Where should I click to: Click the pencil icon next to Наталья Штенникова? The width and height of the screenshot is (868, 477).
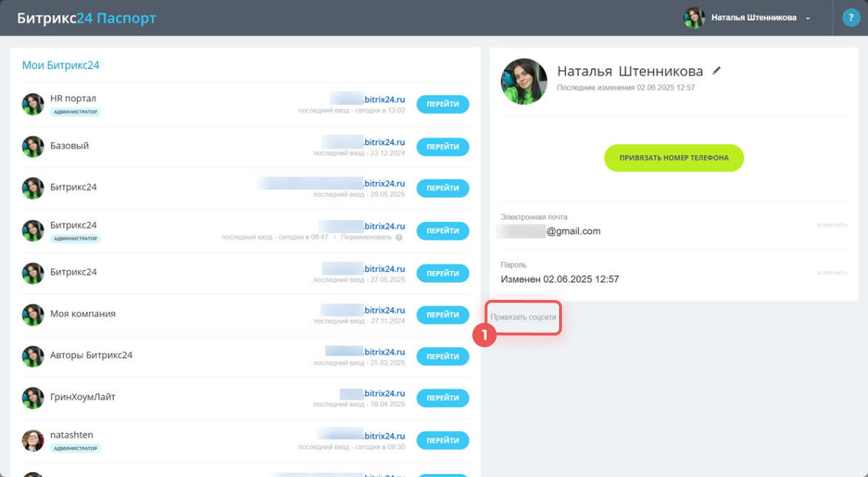pos(717,71)
